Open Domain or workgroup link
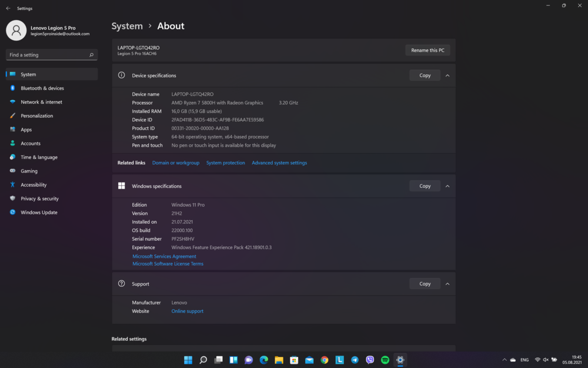 pyautogui.click(x=175, y=163)
